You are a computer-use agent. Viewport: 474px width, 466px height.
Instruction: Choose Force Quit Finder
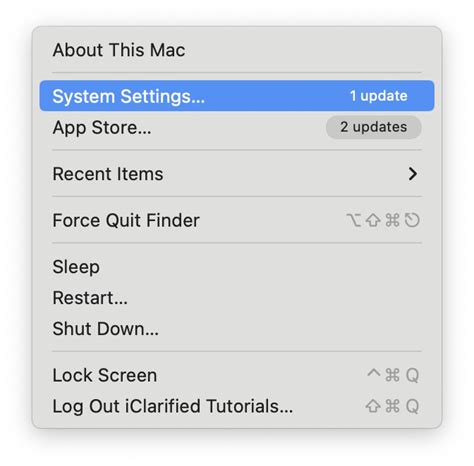pyautogui.click(x=237, y=220)
